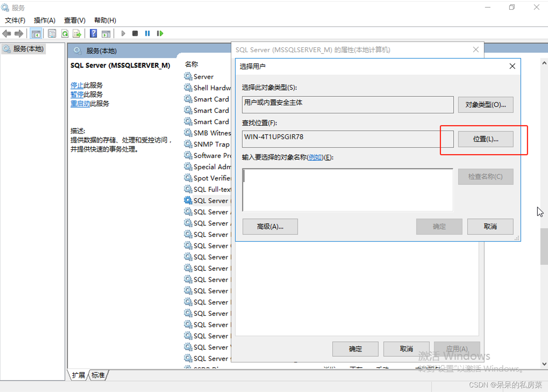This screenshot has width=548, height=392.
Task: Click the 服务(本地) header in the right pane
Action: coord(101,51)
